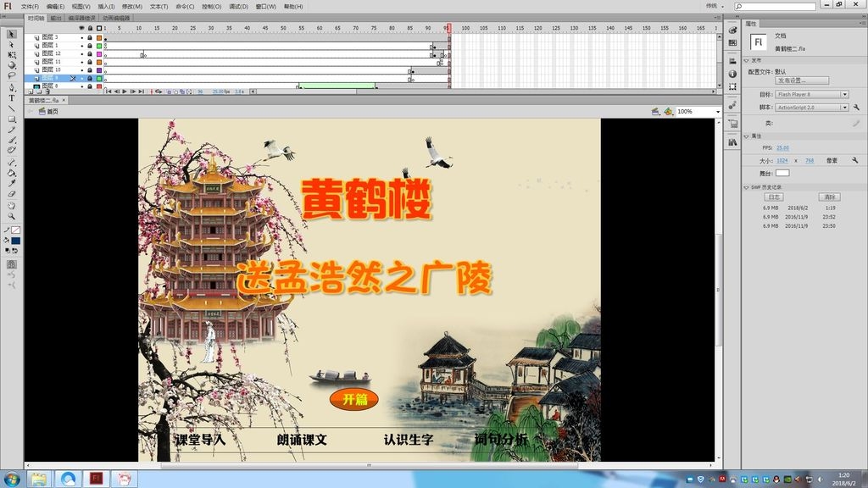This screenshot has height=488, width=868.
Task: Open the Flash Player 8 target dropdown
Action: click(845, 95)
